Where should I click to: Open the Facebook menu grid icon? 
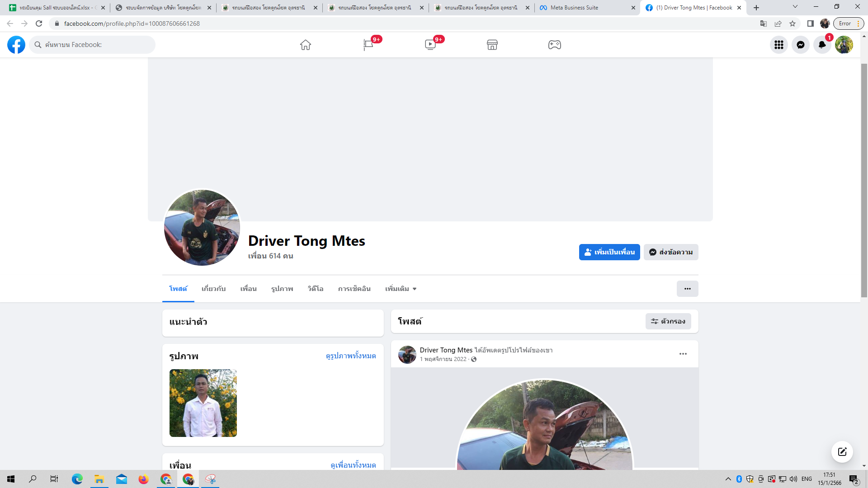pyautogui.click(x=778, y=45)
